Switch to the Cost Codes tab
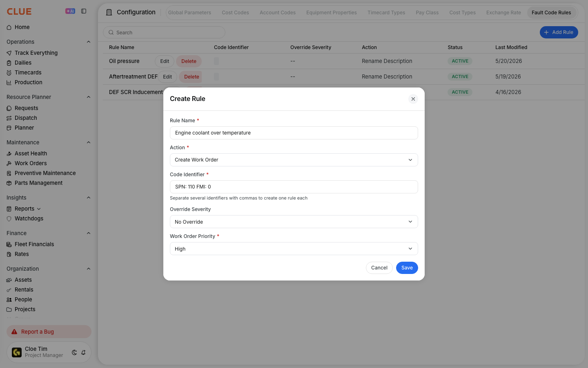The height and width of the screenshot is (368, 588). tap(235, 13)
